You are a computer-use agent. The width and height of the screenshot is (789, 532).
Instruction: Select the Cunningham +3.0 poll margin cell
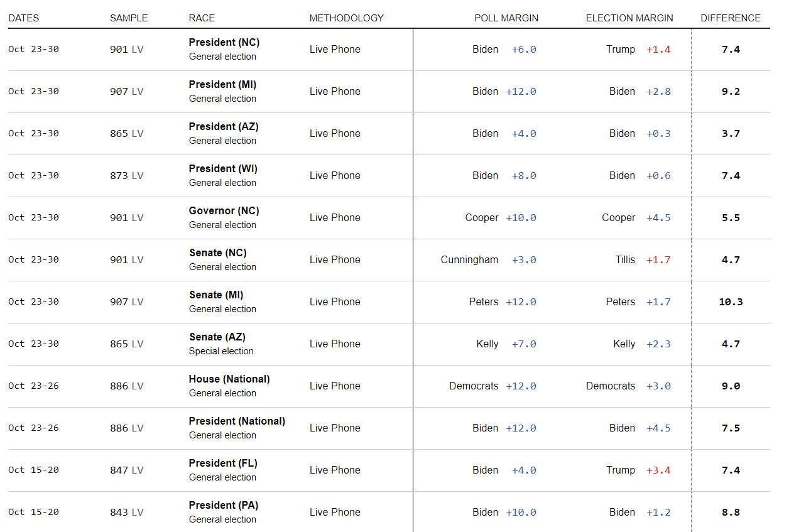click(488, 260)
